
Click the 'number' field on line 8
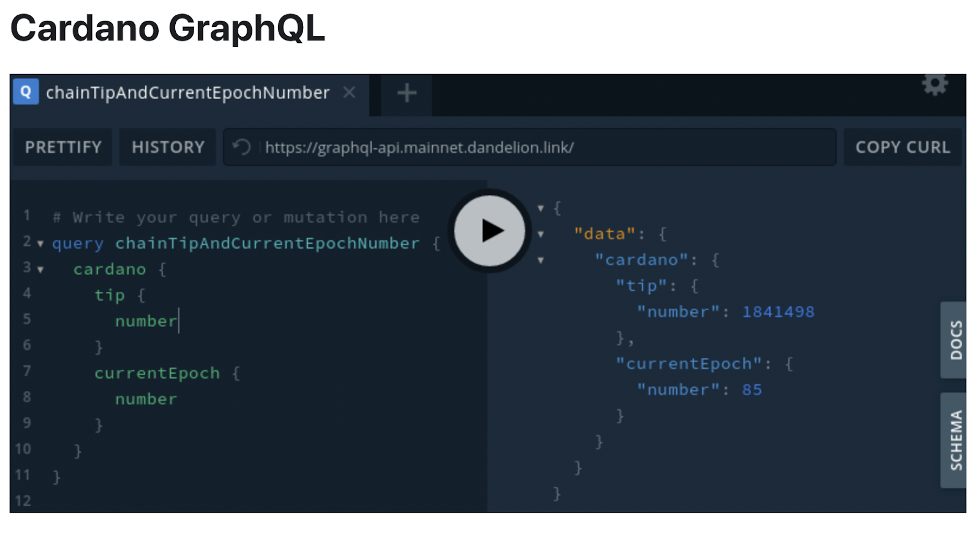tap(146, 399)
